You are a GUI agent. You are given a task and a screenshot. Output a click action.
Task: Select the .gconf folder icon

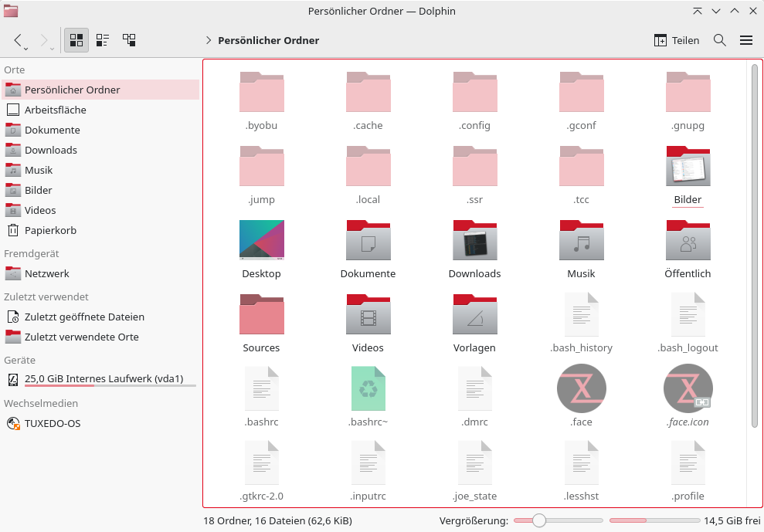pos(581,92)
